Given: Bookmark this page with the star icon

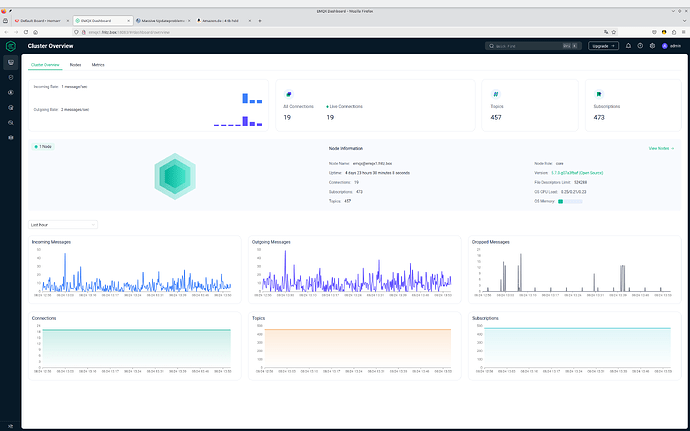Looking at the screenshot, I should tap(613, 32).
